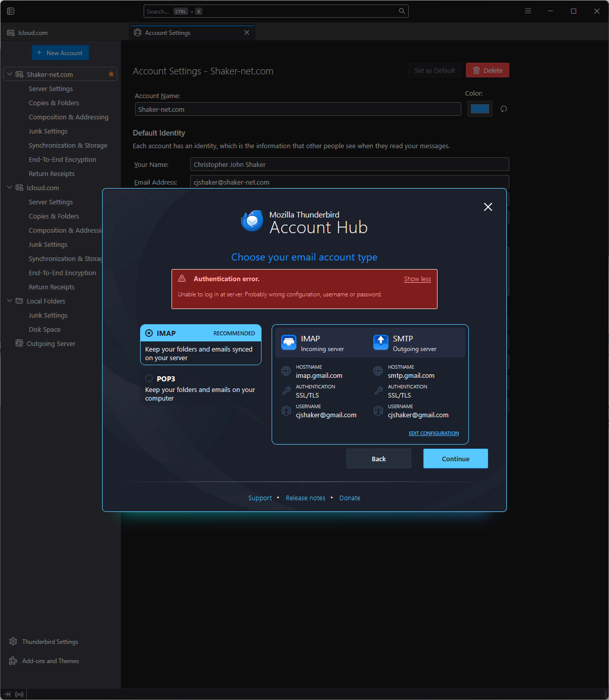Image resolution: width=609 pixels, height=700 pixels.
Task: Click the Edit Configuration link
Action: [x=434, y=433]
